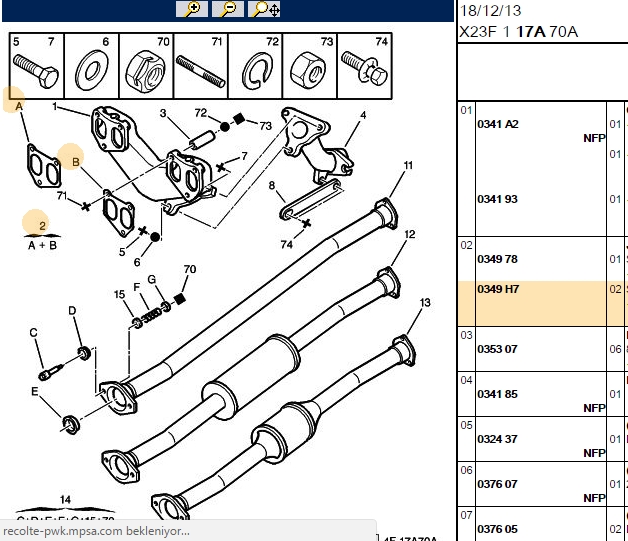Click the zoom in magnifier icon
Image resolution: width=628 pixels, height=541 pixels.
(192, 9)
